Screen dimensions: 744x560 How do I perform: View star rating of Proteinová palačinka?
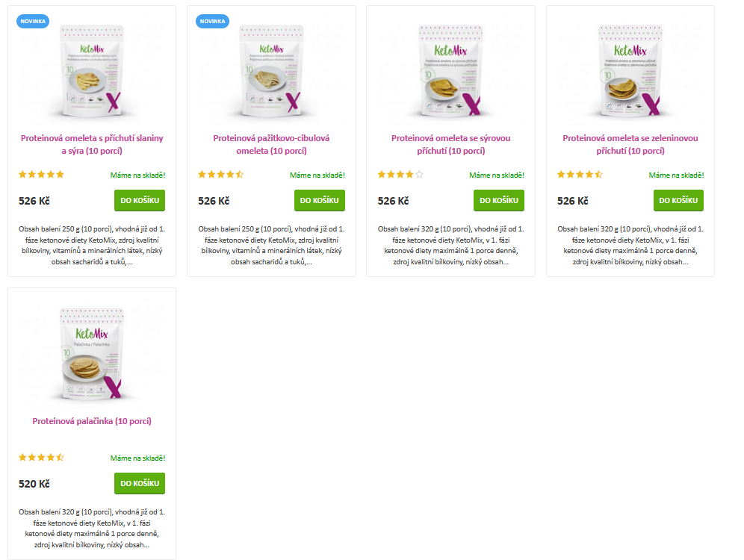coord(41,458)
